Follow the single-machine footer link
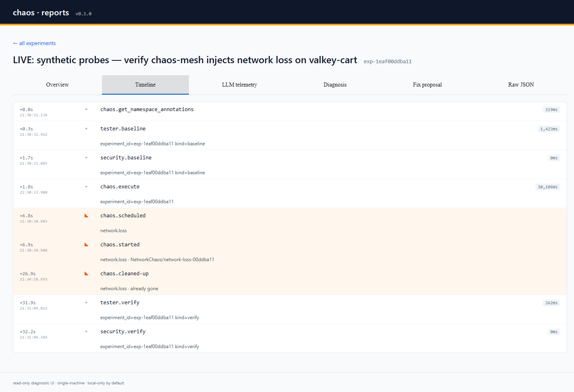This screenshot has height=392, width=574. point(71,383)
